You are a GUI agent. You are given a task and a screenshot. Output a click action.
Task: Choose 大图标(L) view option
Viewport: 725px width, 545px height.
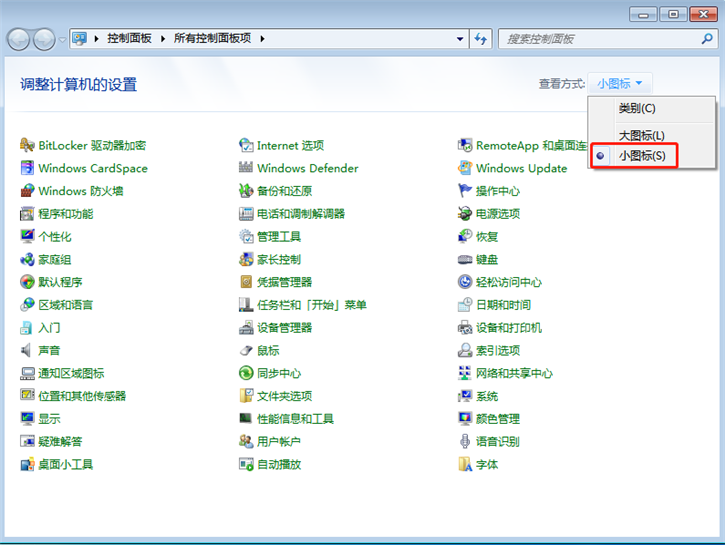coord(641,135)
